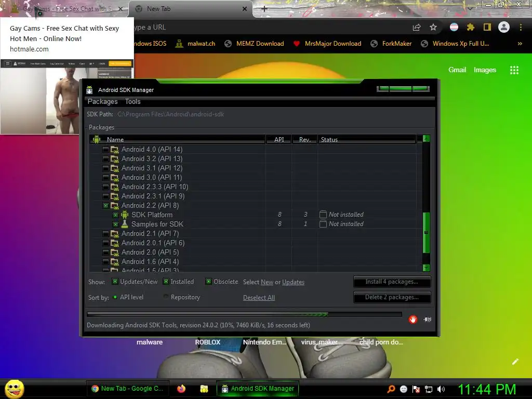Click the Android SDK Manager title bar icon
The width and height of the screenshot is (532, 399).
pyautogui.click(x=89, y=90)
